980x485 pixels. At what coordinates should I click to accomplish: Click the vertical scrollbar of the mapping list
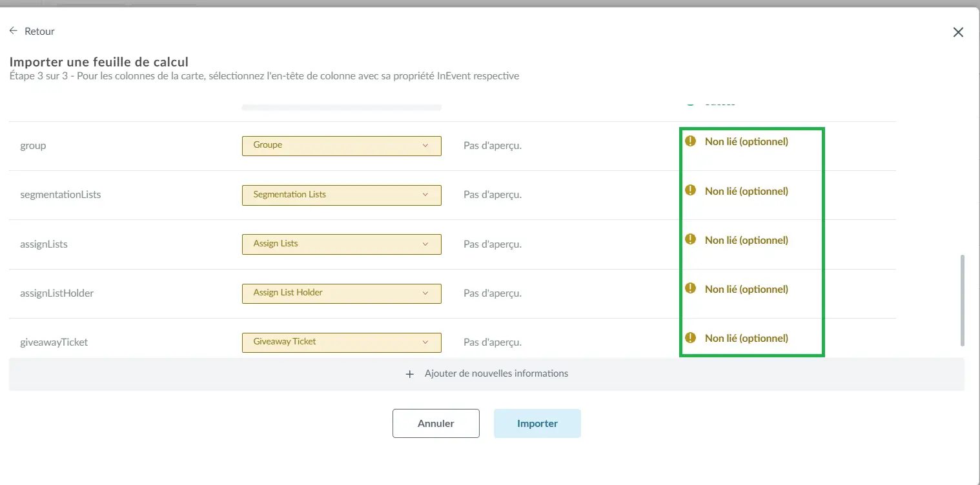(963, 300)
